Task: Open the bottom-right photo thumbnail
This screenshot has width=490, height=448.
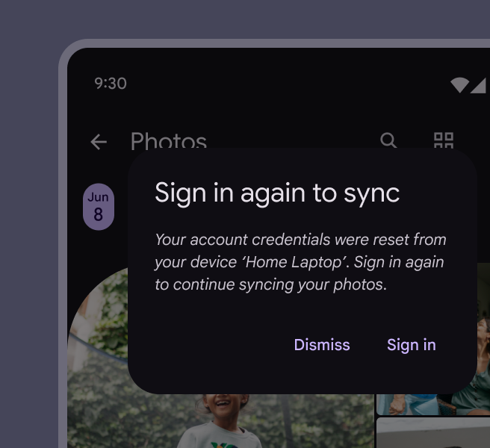Action: point(433,433)
